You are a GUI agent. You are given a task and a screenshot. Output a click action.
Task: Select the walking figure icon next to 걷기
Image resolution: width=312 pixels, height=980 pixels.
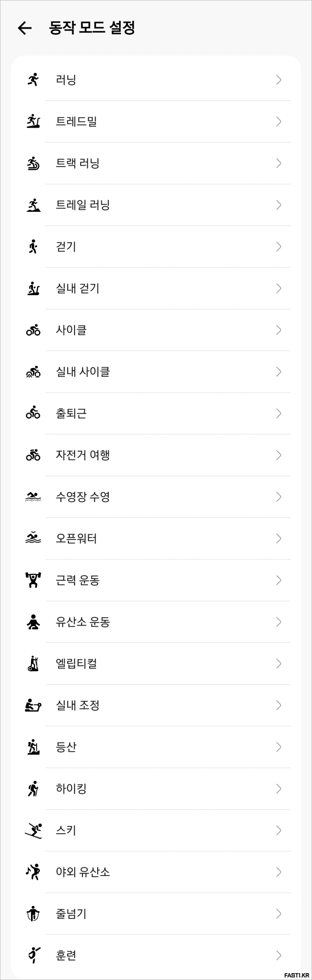33,246
